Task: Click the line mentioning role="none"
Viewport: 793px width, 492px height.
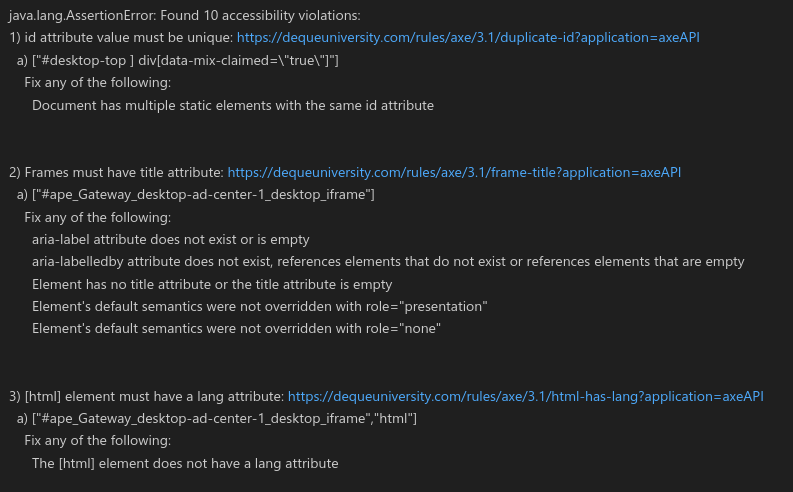Action: coord(236,328)
